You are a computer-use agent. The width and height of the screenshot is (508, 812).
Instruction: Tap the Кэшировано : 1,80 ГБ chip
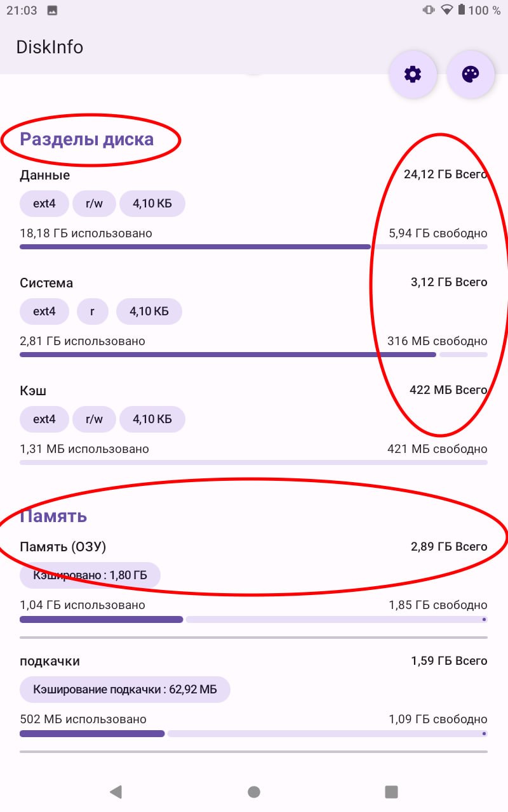[x=90, y=575]
